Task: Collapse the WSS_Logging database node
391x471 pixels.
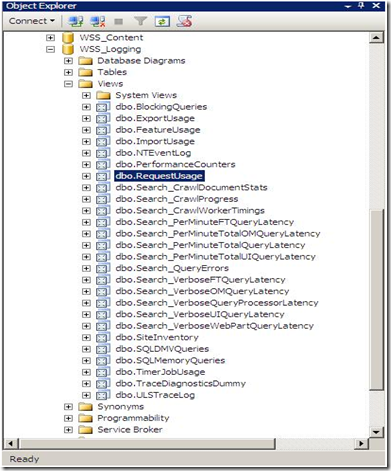Action: tap(50, 49)
